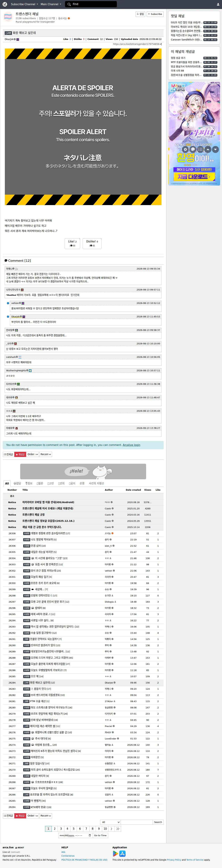Follow the Arcalive login link
Screen dimensions: 222x868
(x=131, y=445)
